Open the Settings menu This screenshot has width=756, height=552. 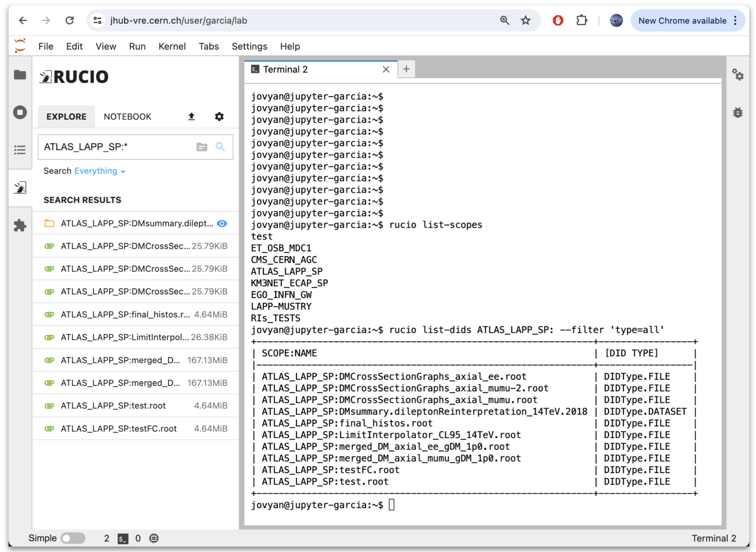[x=249, y=46]
